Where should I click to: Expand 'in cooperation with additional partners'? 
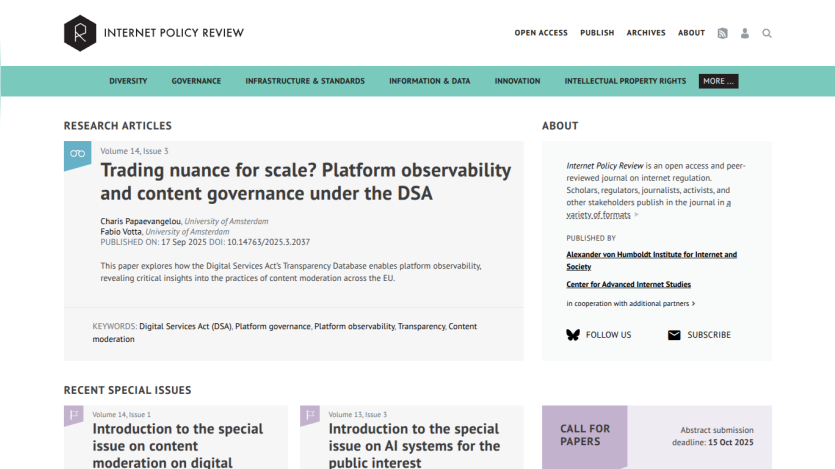pyautogui.click(x=631, y=303)
